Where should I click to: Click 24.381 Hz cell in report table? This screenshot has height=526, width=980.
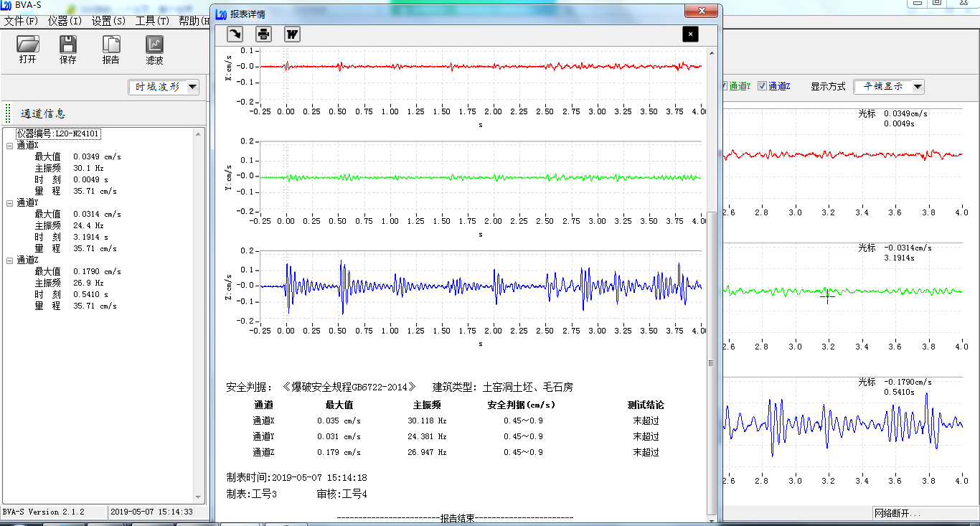pos(427,436)
